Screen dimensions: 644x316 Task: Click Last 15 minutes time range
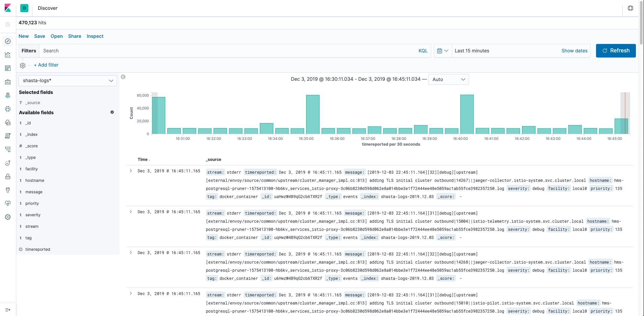pos(472,51)
